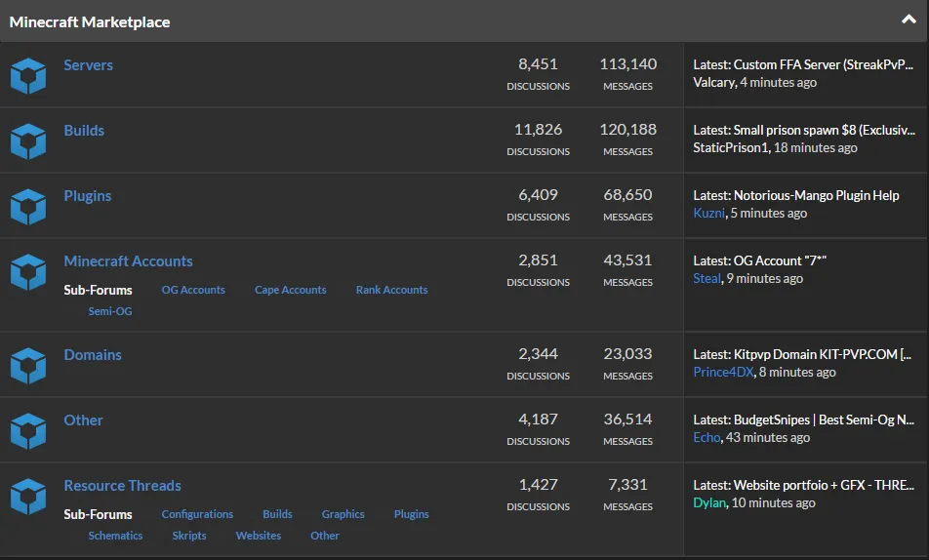Click Other discussion count 4,187
This screenshot has height=560, width=929.
pyautogui.click(x=538, y=419)
